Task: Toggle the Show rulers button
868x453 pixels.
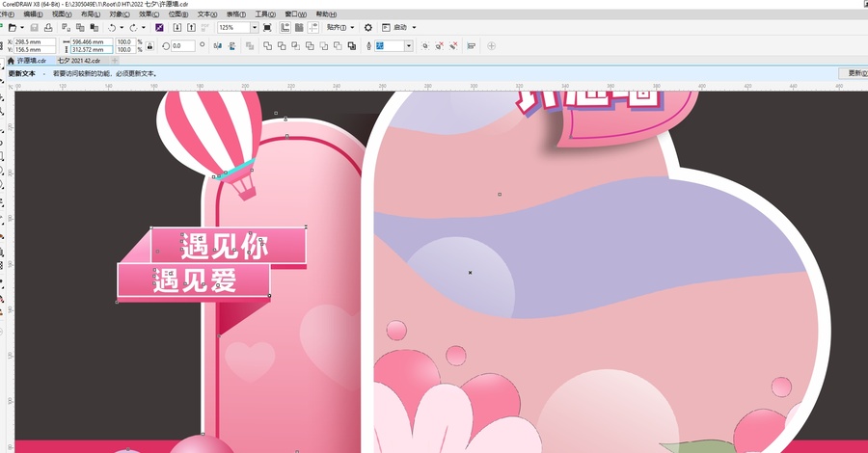Action: coord(285,28)
